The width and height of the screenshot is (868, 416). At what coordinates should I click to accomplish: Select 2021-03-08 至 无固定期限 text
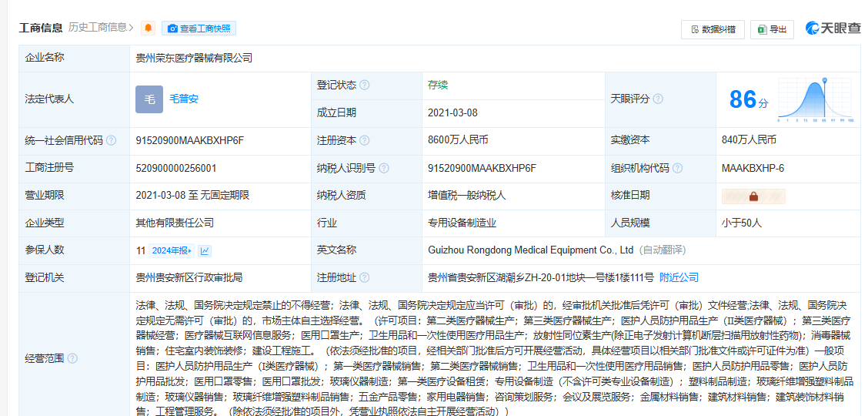coord(192,195)
